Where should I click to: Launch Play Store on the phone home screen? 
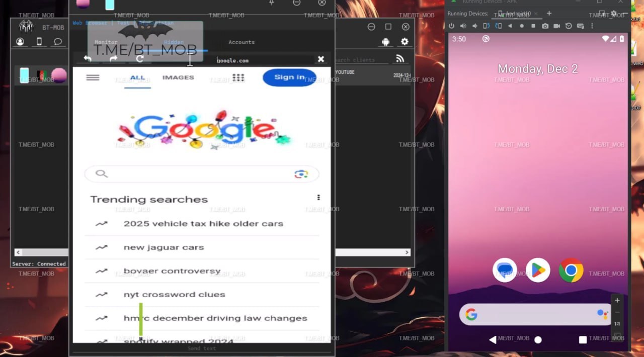[x=538, y=270]
